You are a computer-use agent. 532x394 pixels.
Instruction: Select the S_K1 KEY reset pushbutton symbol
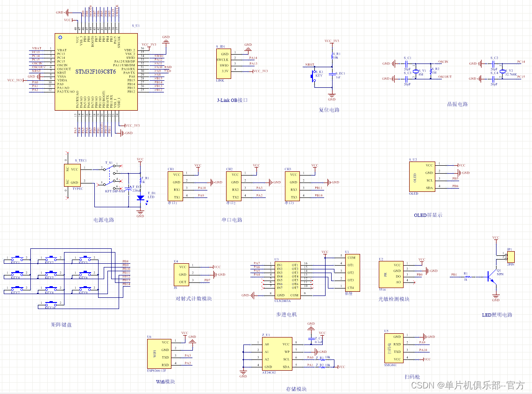(313, 76)
